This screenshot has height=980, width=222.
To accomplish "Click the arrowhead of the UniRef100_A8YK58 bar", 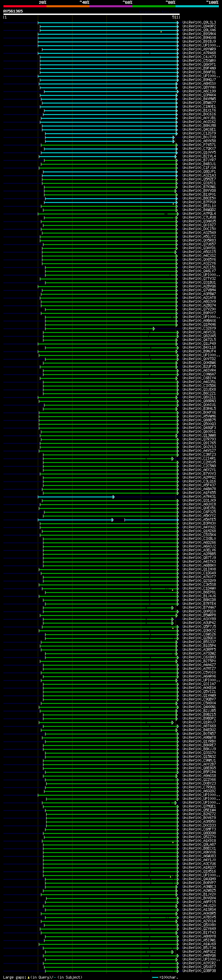I will [174, 141].
